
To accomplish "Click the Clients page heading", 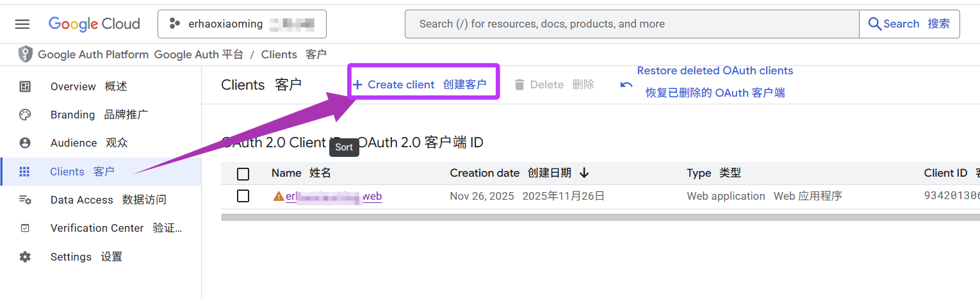I will pos(261,85).
